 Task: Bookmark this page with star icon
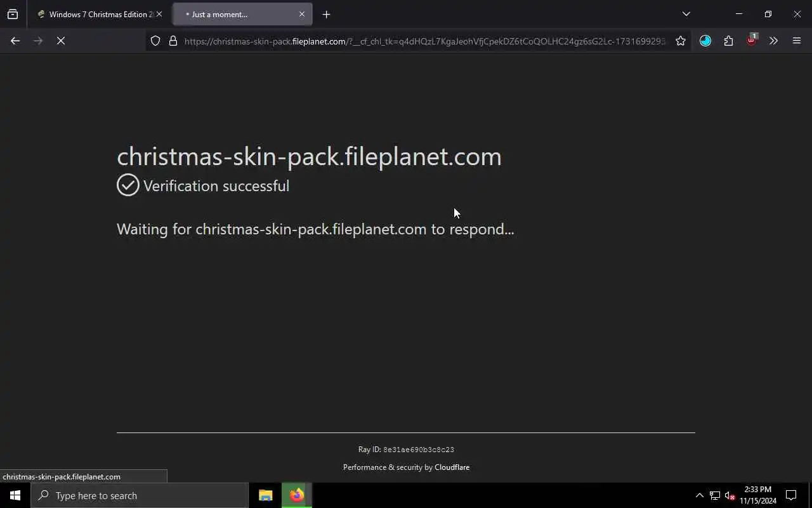[681, 41]
